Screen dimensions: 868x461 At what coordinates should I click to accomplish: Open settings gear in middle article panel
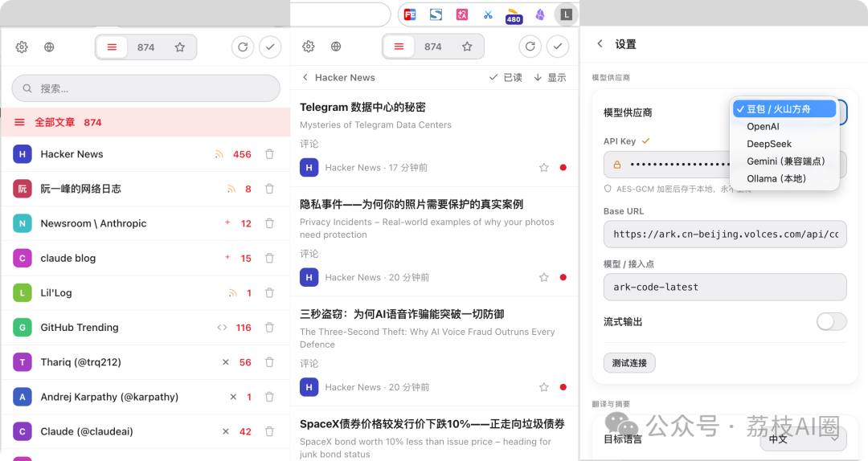[x=309, y=47]
